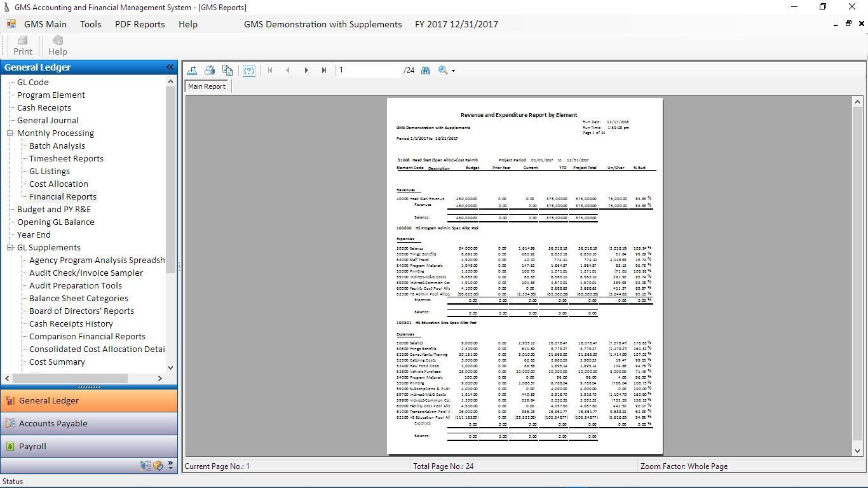
Task: Open Comparison Financial Reports item
Action: (87, 336)
